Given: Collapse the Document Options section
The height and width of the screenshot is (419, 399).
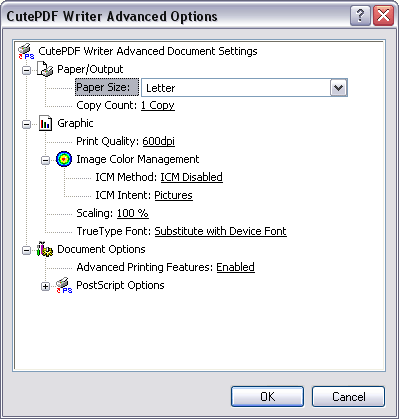Looking at the screenshot, I should (x=27, y=250).
